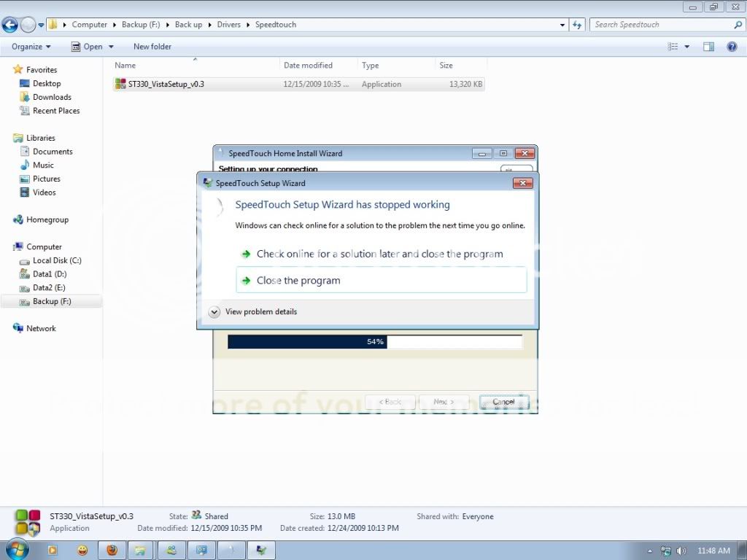Open the change view dropdown arrow
Screen dimensions: 747x560
coord(687,47)
